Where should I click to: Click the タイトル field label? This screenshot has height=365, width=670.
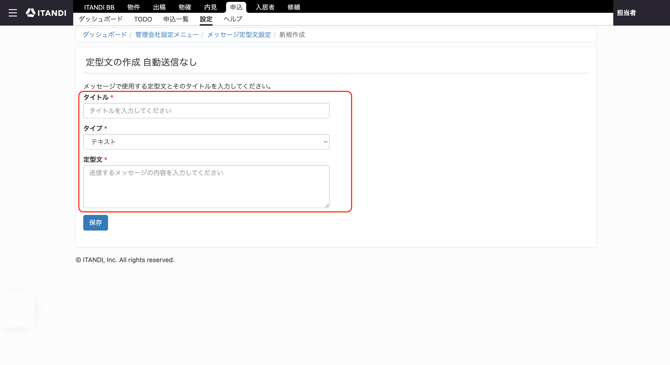pyautogui.click(x=96, y=97)
